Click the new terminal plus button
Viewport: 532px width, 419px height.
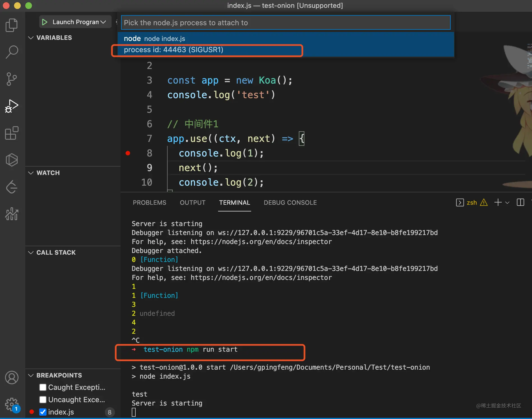point(498,202)
